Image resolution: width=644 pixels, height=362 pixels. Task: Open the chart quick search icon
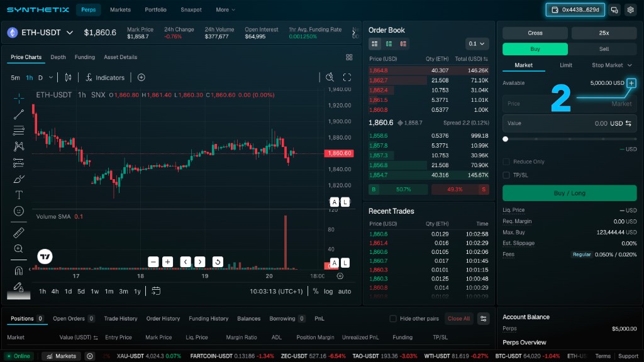tap(330, 77)
